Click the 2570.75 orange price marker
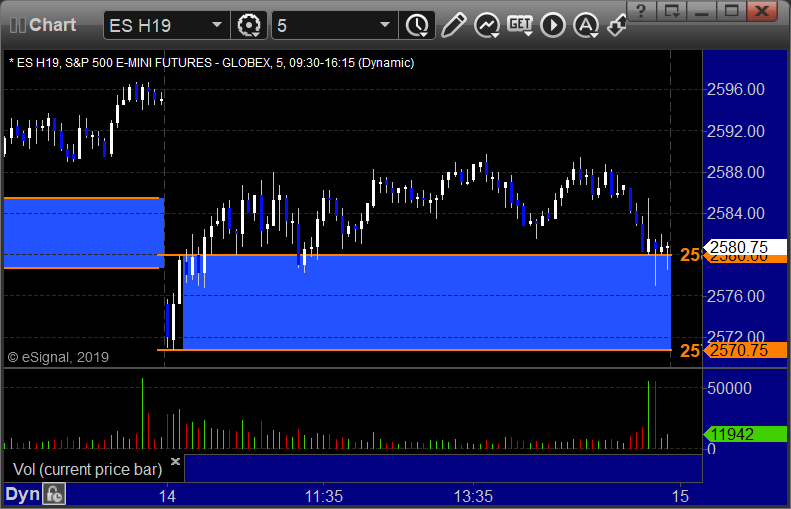 pos(745,350)
